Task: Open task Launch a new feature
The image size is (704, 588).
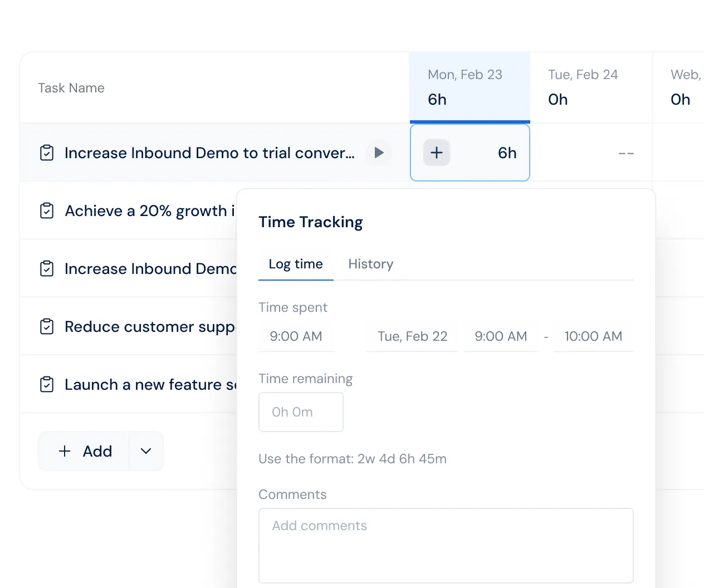Action: click(150, 384)
